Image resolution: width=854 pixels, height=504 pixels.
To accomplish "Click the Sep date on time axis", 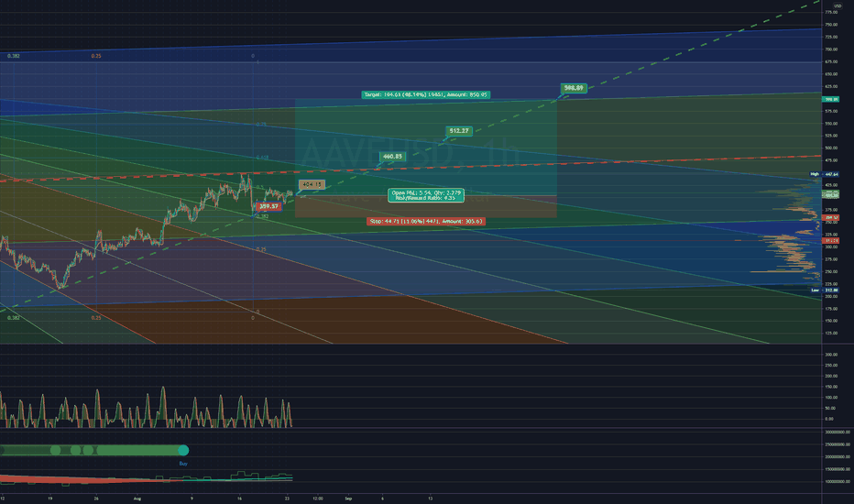I will click(348, 499).
